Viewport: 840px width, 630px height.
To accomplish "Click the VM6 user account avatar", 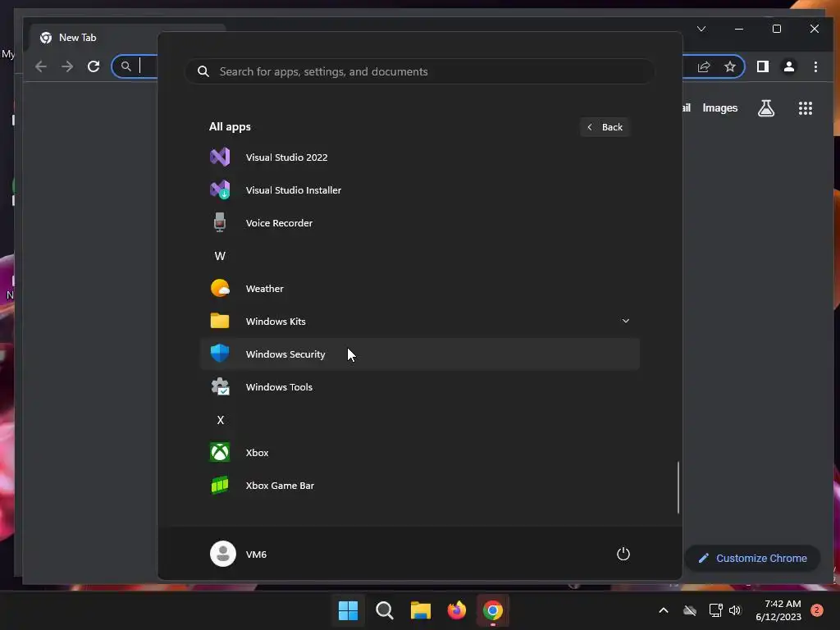I will (223, 554).
